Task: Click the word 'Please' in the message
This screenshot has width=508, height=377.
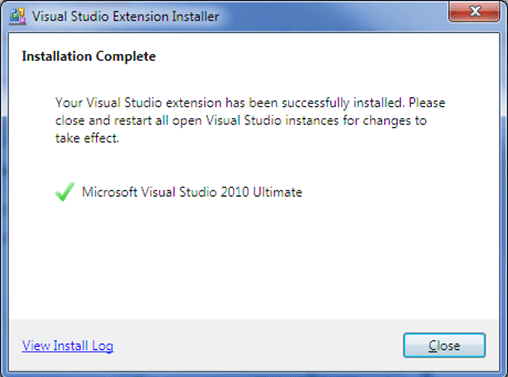Action: point(427,103)
